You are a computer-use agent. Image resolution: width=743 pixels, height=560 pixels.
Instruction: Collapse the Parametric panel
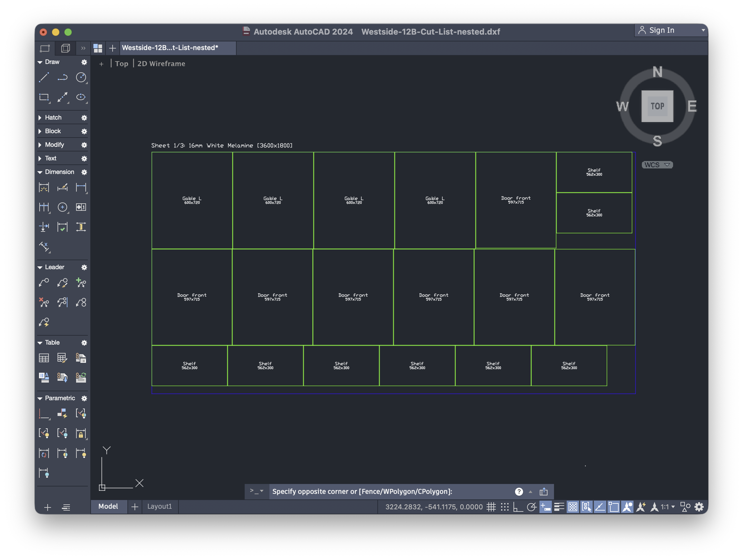point(40,398)
